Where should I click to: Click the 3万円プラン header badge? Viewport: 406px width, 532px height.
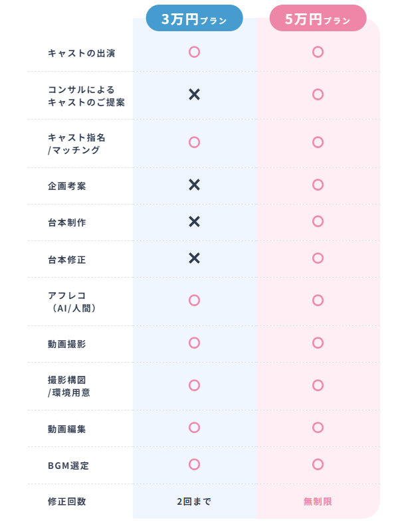[194, 19]
